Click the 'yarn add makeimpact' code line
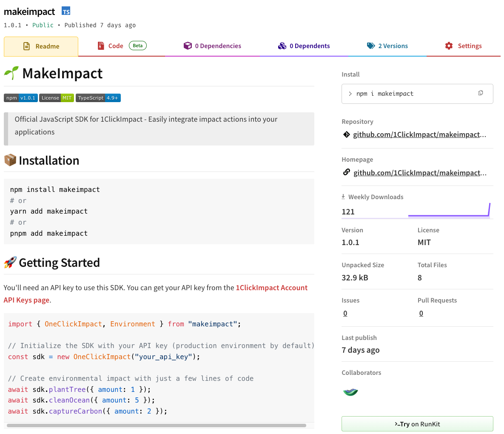504x434 pixels. click(49, 211)
